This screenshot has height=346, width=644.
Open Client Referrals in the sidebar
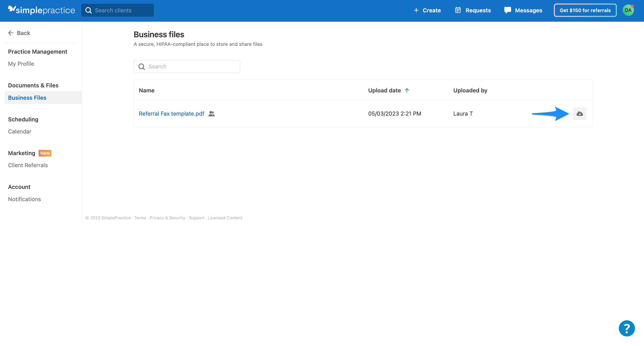(x=28, y=165)
